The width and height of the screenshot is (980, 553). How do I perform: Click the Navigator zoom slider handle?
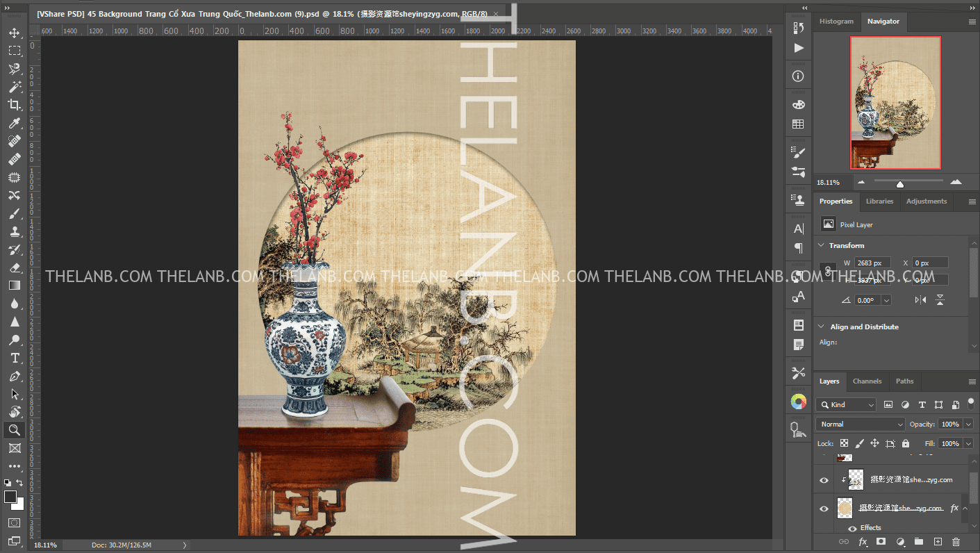point(900,184)
